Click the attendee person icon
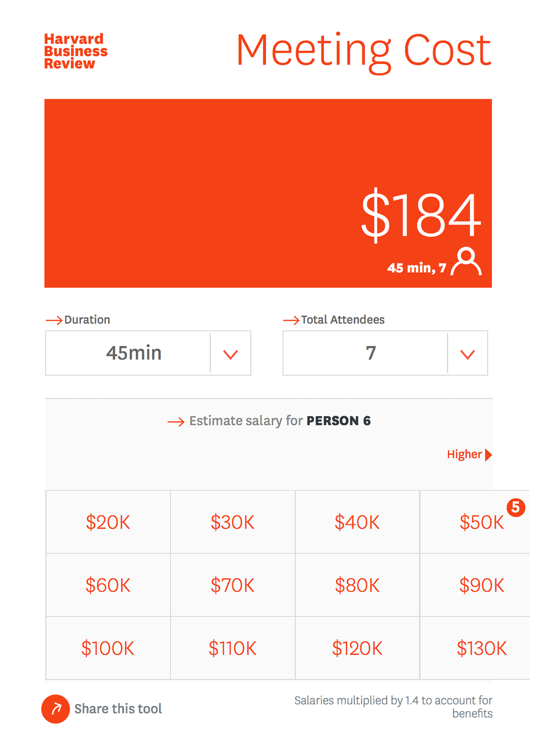 click(466, 261)
